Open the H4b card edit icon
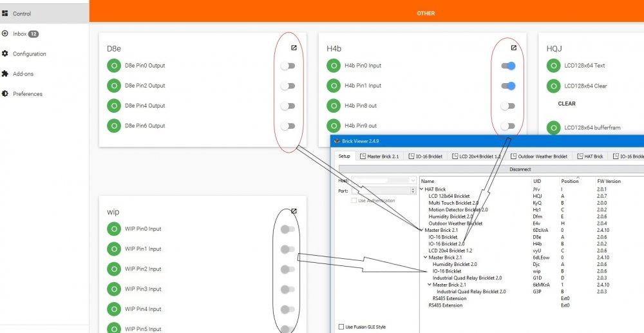The width and height of the screenshot is (644, 333). (513, 48)
